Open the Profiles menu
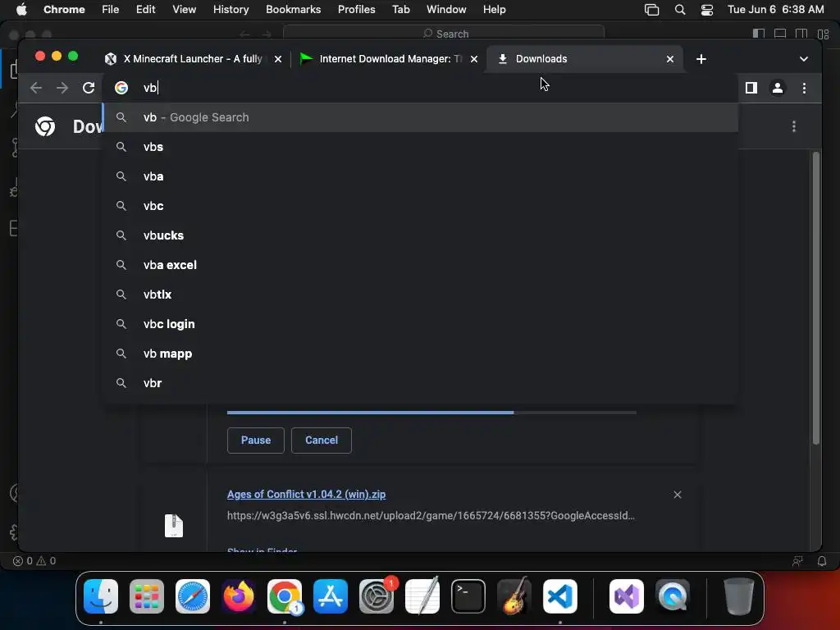Image resolution: width=840 pixels, height=630 pixels. click(x=356, y=10)
